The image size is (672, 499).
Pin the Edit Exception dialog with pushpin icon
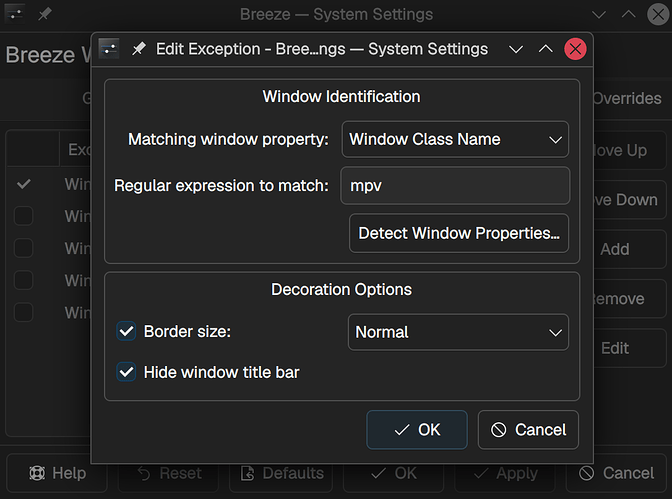pyautogui.click(x=138, y=49)
